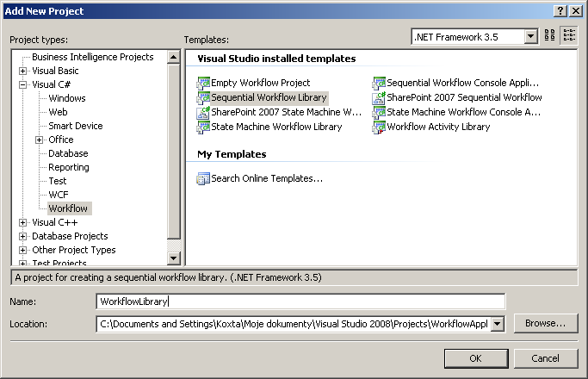Screen dimensions: 588x379
Task: Select the Visual Basic project type
Action: point(55,71)
